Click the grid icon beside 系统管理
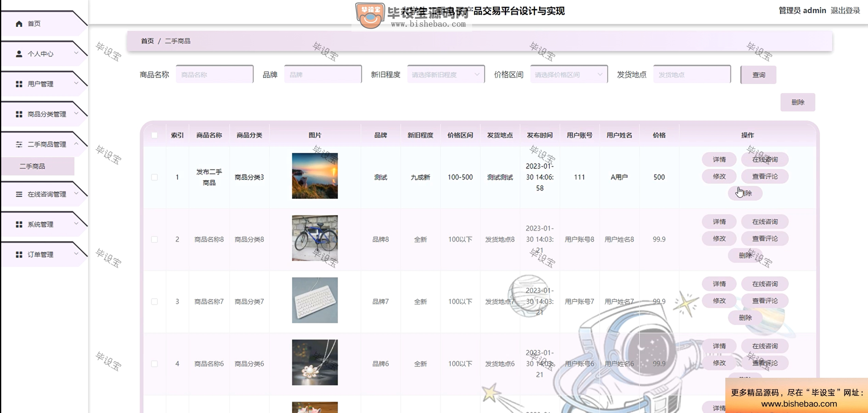Screen dimensions: 868x413 click(19, 224)
